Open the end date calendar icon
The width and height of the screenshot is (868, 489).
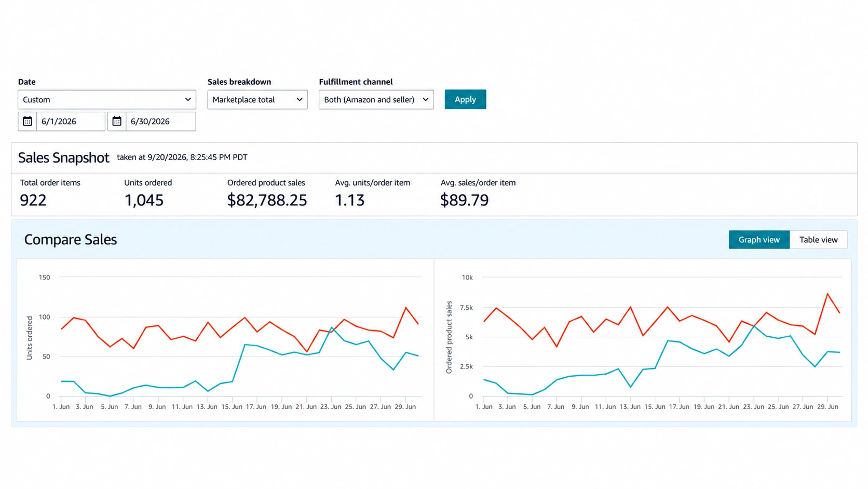click(x=117, y=121)
